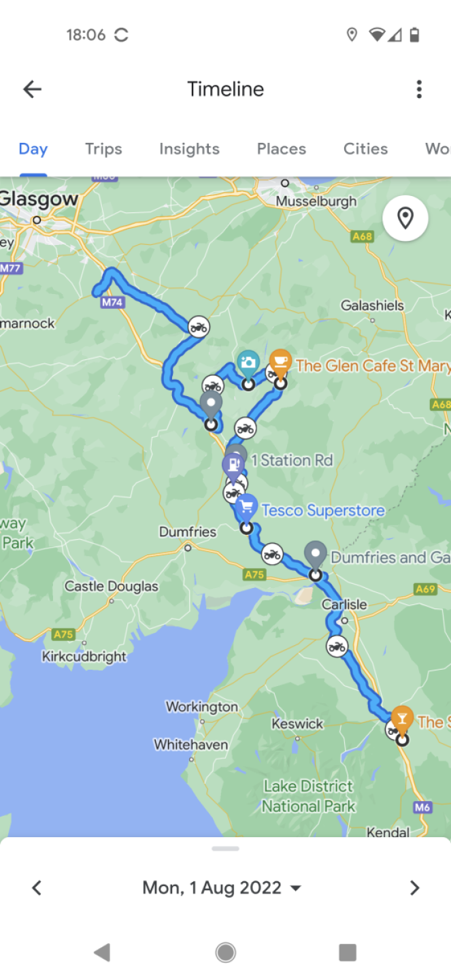Open the Places tab
Viewport: 451px width, 980px height.
pos(282,149)
